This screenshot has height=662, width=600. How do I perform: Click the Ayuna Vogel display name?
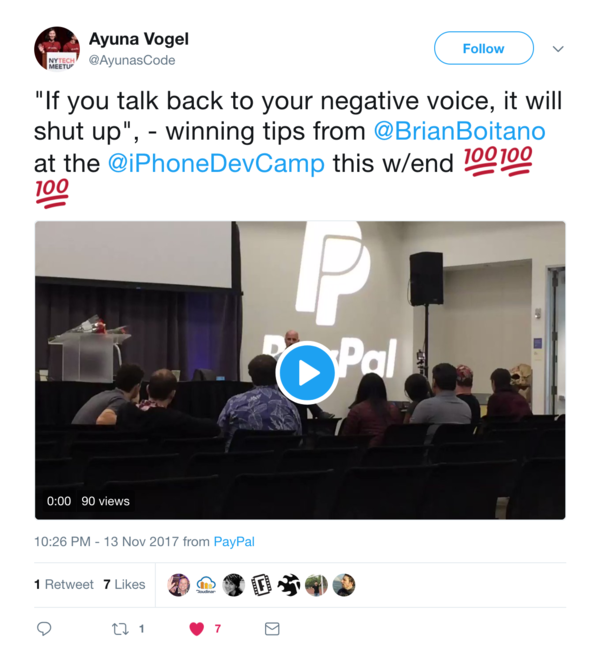(138, 39)
